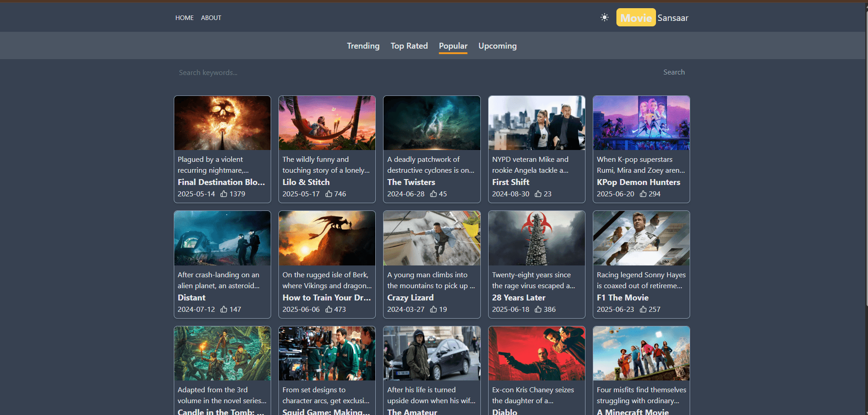Click the Search button
Viewport: 868px width, 415px height.
click(x=674, y=72)
